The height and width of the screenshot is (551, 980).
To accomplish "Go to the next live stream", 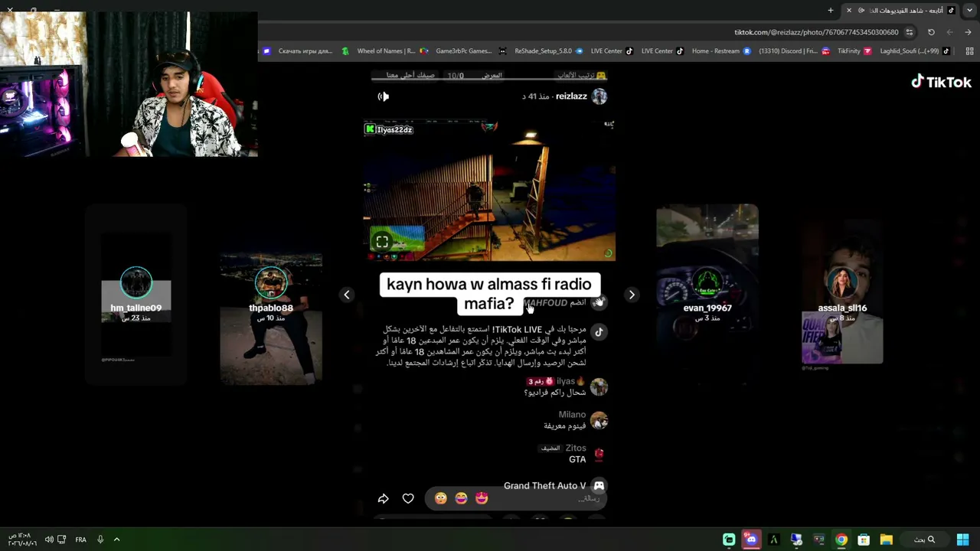I will [x=632, y=295].
